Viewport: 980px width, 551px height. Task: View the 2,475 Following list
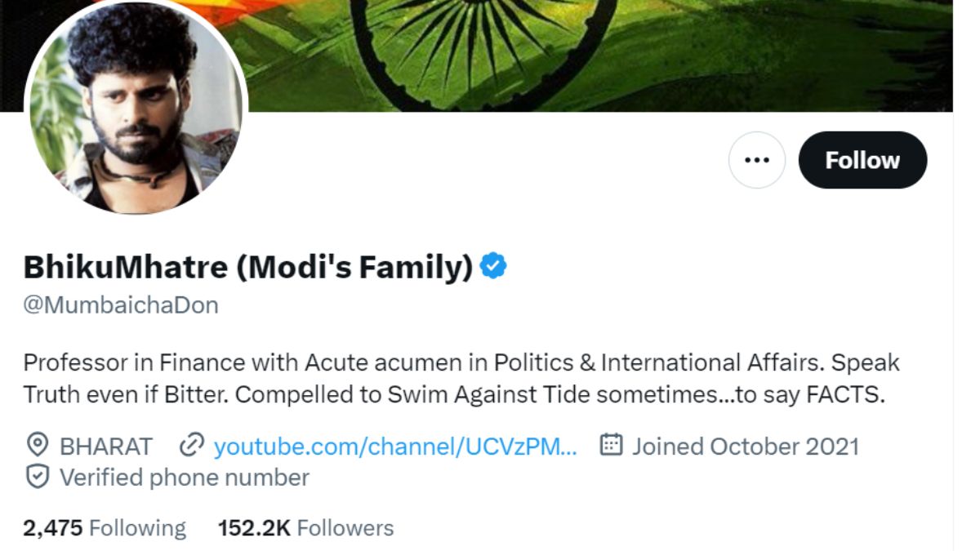105,528
